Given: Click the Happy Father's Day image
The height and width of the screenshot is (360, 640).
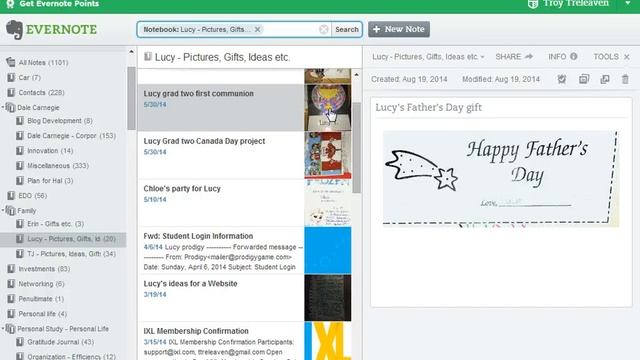Looking at the screenshot, I should point(501,179).
